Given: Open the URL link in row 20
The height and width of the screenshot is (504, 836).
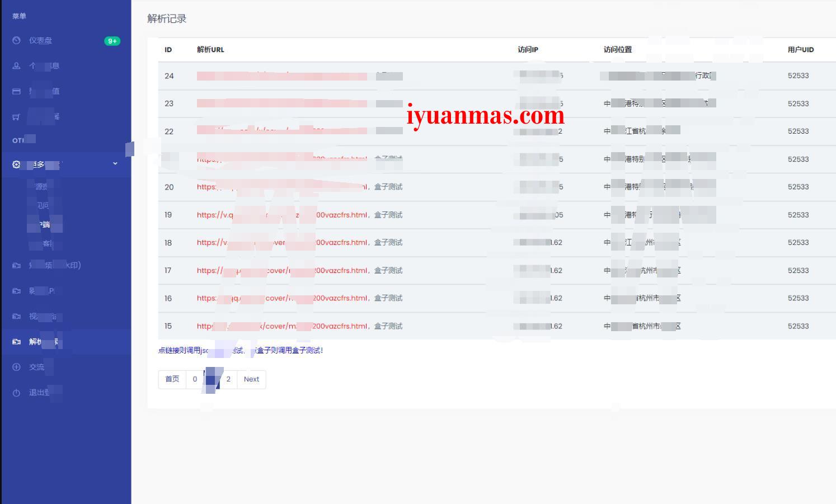Looking at the screenshot, I should 282,187.
